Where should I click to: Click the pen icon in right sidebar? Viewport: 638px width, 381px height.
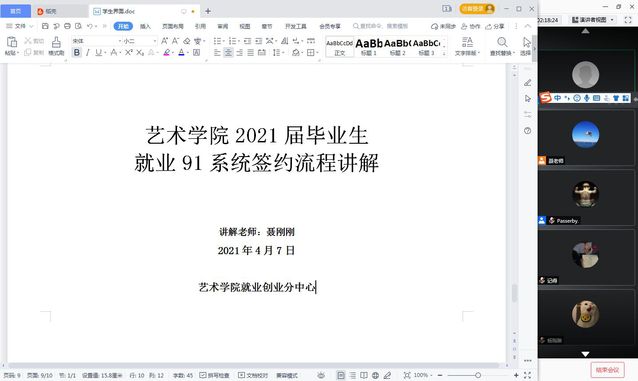528,83
